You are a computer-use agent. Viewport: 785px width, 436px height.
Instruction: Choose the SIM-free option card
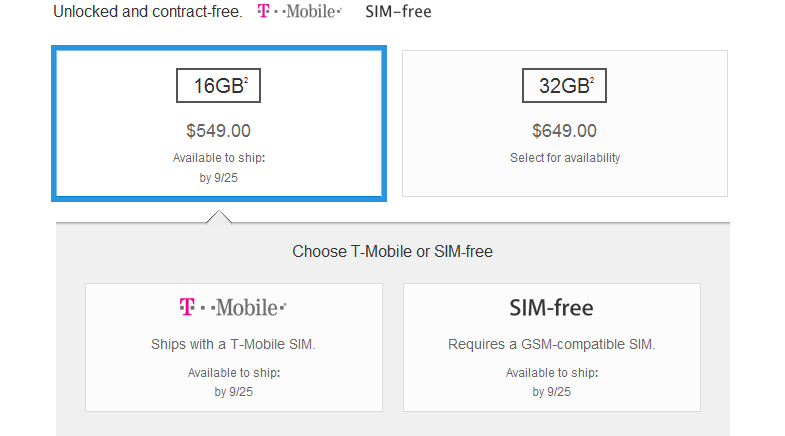click(552, 347)
